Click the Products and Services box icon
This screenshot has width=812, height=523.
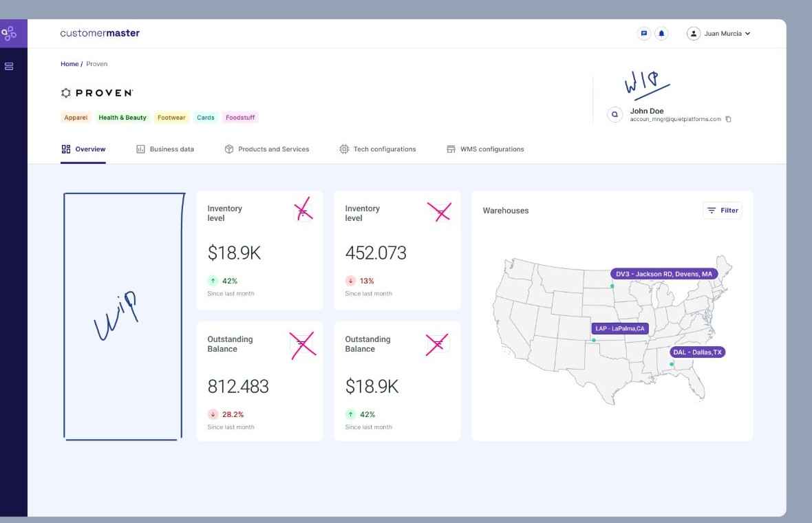click(x=229, y=149)
